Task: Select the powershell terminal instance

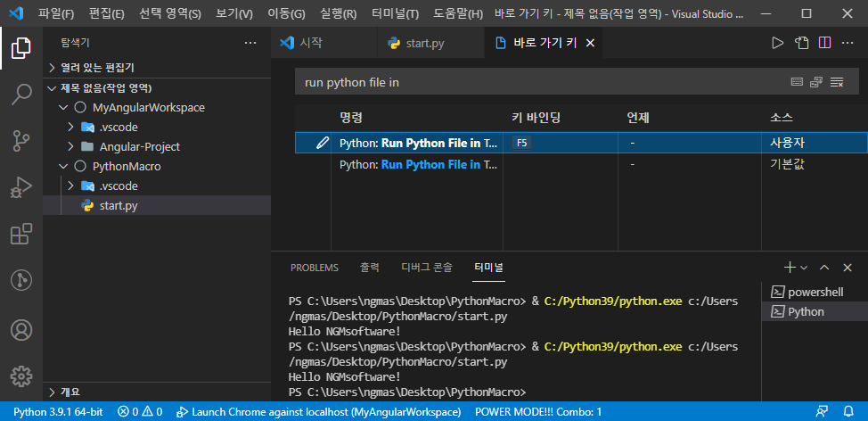Action: pos(815,292)
